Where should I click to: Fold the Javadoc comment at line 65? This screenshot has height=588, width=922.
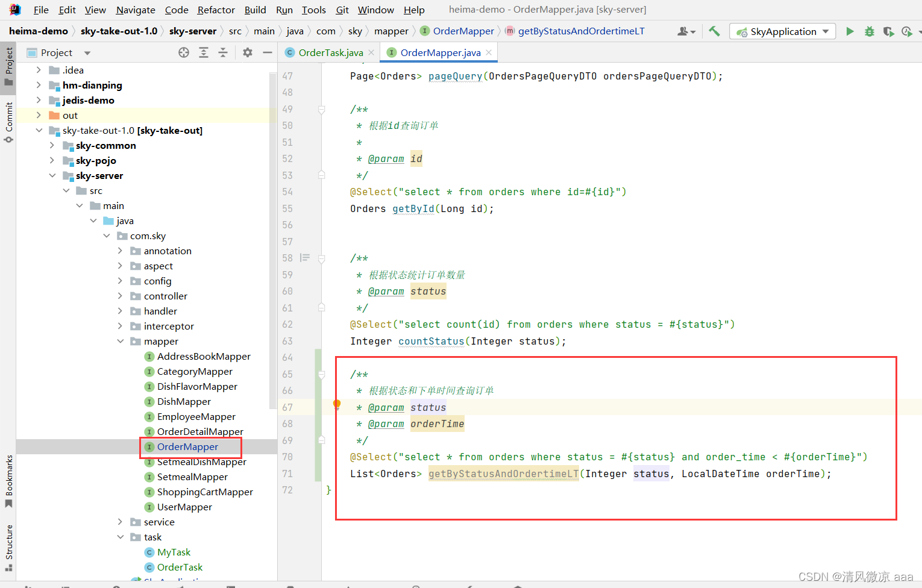(322, 375)
